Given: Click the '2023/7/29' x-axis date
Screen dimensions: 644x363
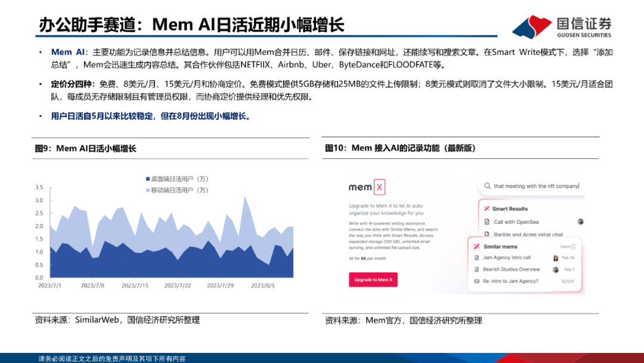Looking at the screenshot, I should point(220,285).
